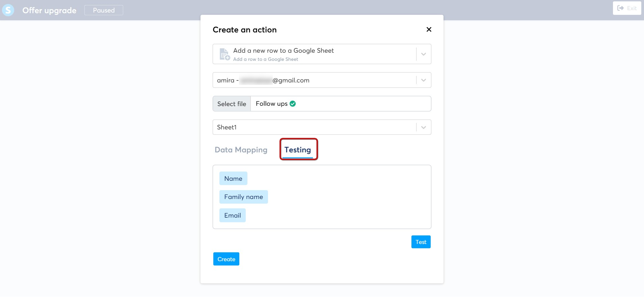Select the Testing tab
Viewport: 644px width, 298px height.
click(298, 150)
